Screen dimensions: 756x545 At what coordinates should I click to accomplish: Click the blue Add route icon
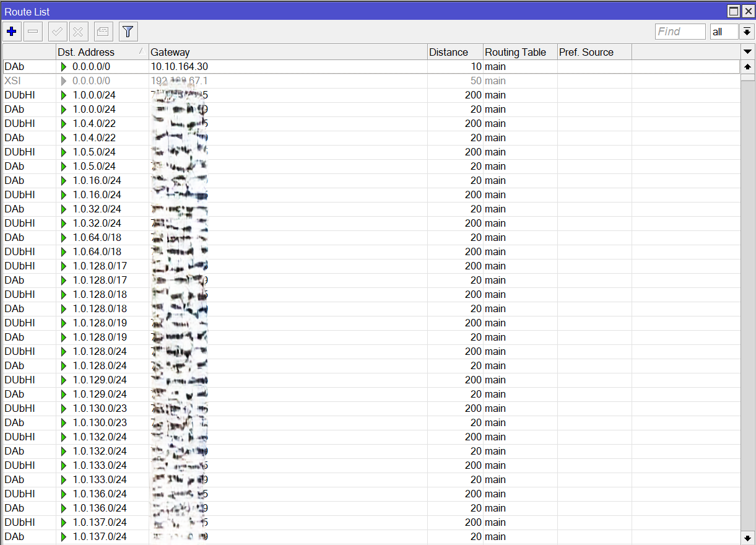point(12,31)
